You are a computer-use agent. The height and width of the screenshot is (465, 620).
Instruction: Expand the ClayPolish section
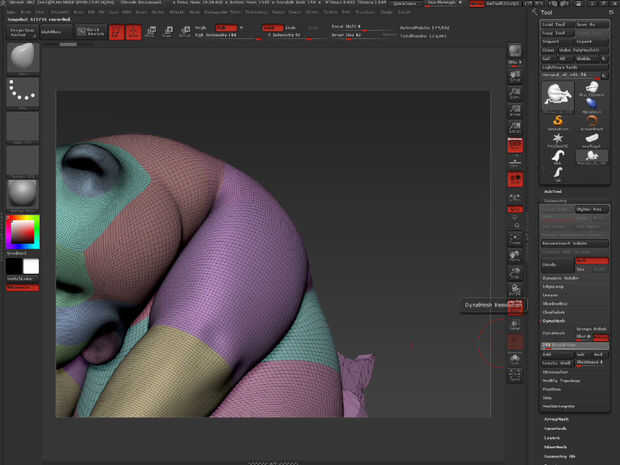point(554,312)
